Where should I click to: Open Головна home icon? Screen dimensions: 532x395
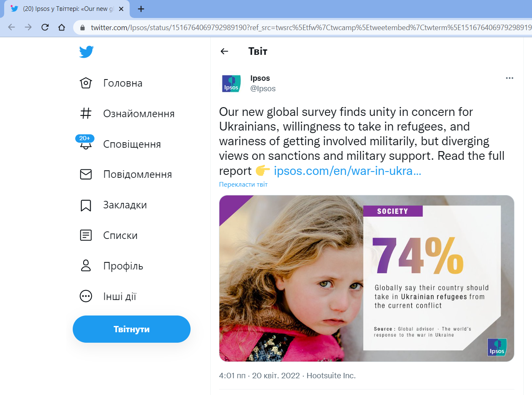[86, 83]
